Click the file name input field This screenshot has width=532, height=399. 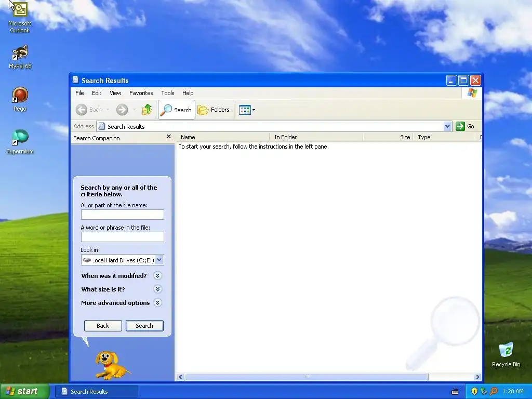tap(123, 215)
